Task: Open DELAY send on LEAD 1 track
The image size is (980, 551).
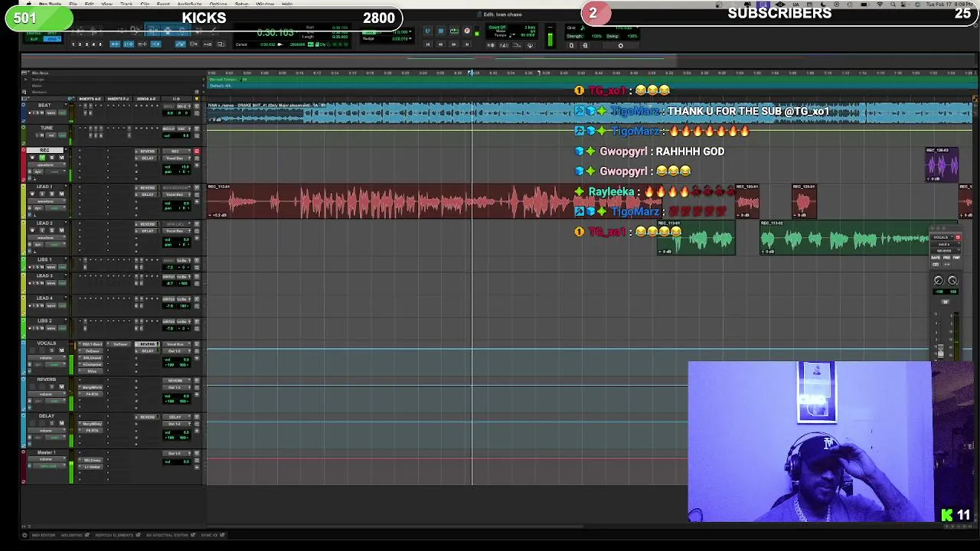Action: tap(147, 194)
